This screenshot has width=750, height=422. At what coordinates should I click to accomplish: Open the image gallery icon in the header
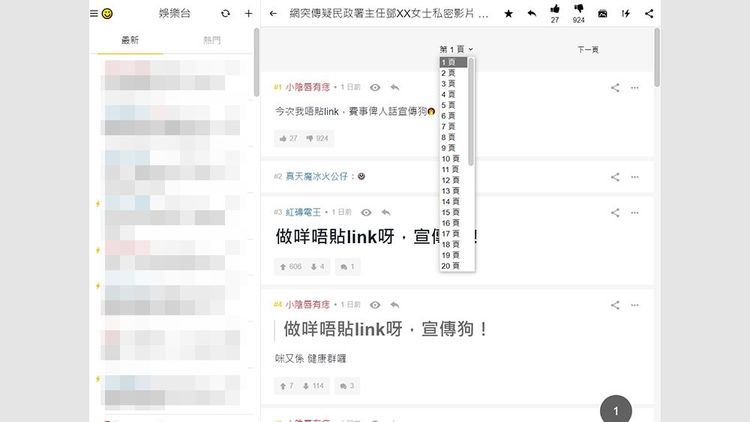(602, 14)
